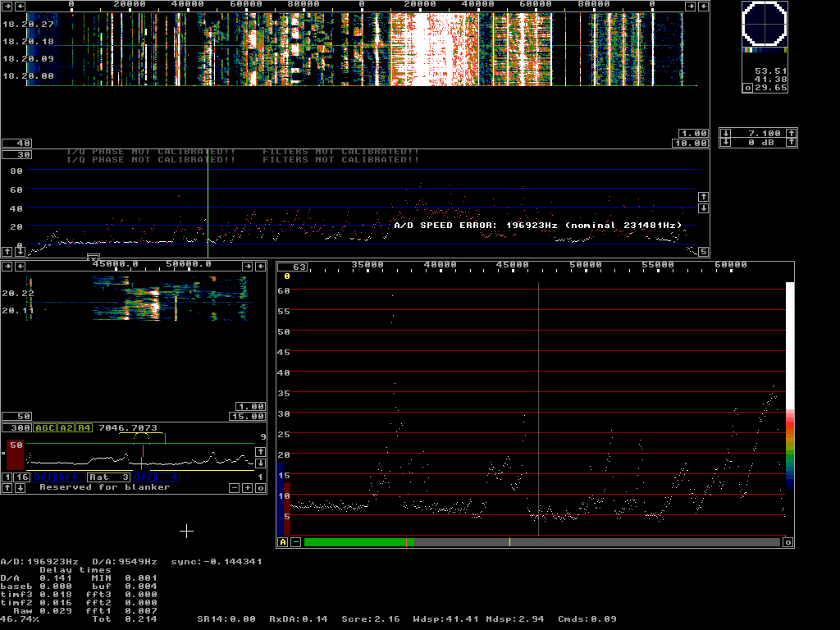
Task: Click minus button in baseband panel corner
Action: point(234,488)
